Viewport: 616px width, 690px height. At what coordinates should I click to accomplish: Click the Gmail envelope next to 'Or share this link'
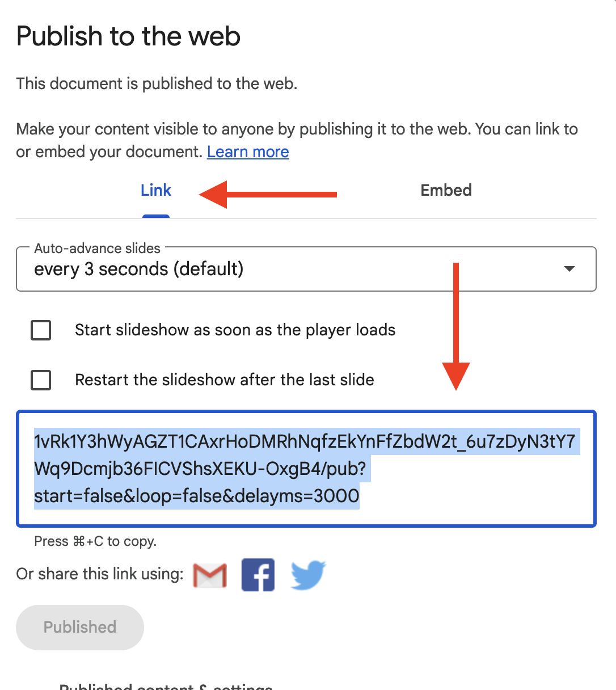click(x=209, y=574)
